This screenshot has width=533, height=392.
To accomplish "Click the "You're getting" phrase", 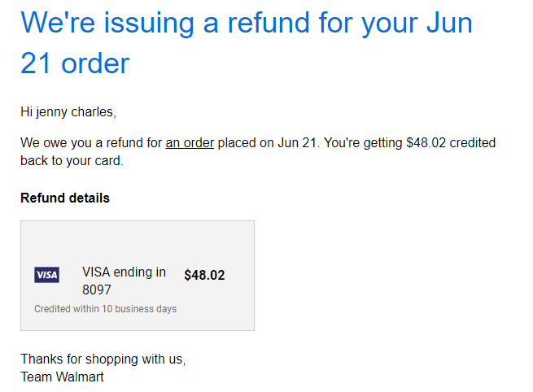I will pos(363,142).
